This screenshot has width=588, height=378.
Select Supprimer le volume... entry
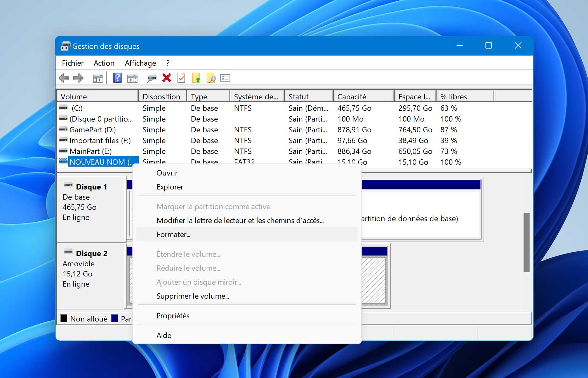pyautogui.click(x=247, y=296)
